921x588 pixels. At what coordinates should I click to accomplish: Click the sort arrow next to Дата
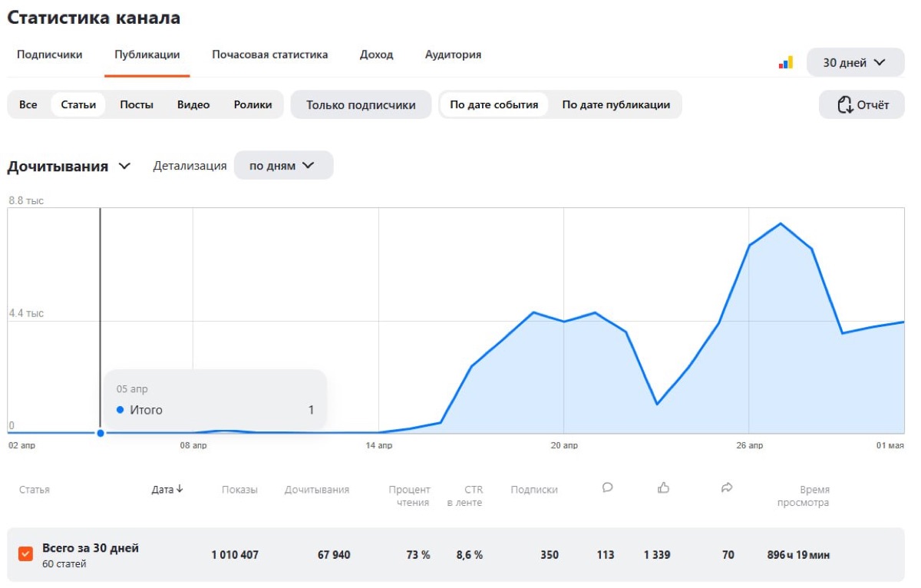pyautogui.click(x=180, y=489)
